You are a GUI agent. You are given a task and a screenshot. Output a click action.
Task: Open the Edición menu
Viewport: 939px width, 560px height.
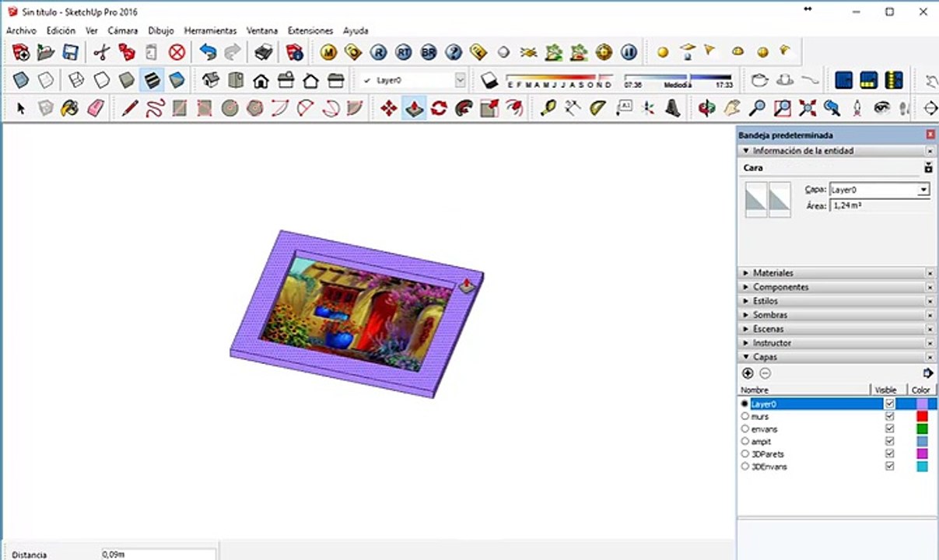click(61, 31)
